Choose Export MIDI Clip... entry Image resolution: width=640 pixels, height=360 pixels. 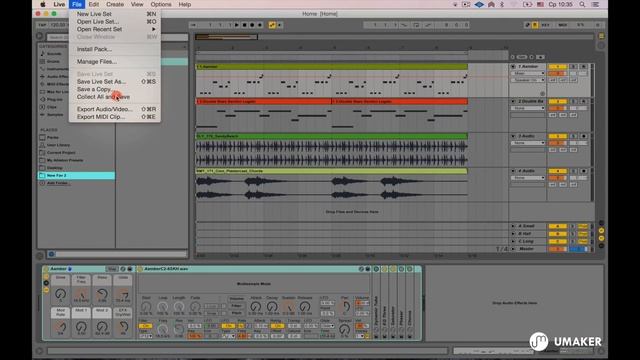pos(114,117)
